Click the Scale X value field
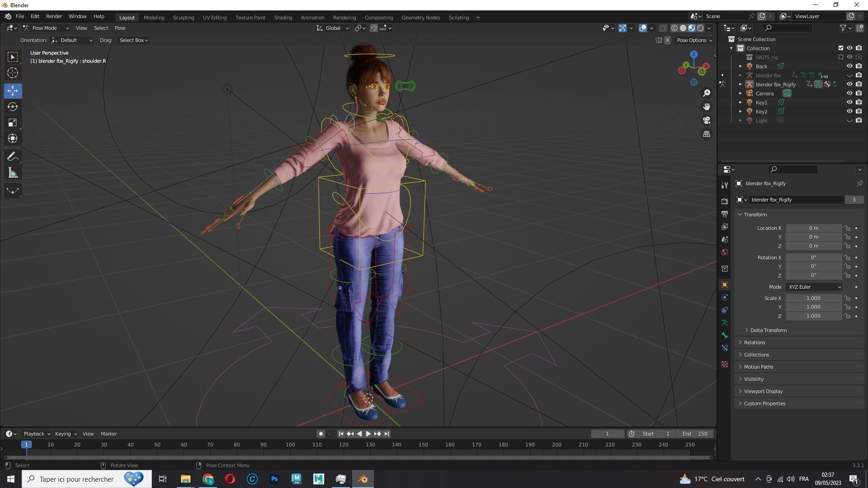The image size is (868, 488). (x=813, y=298)
